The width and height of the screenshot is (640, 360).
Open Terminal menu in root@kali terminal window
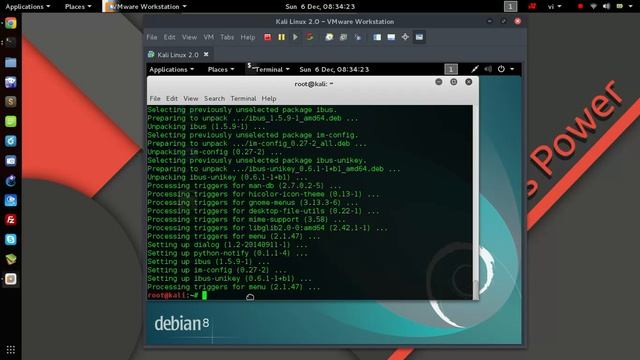click(x=243, y=98)
